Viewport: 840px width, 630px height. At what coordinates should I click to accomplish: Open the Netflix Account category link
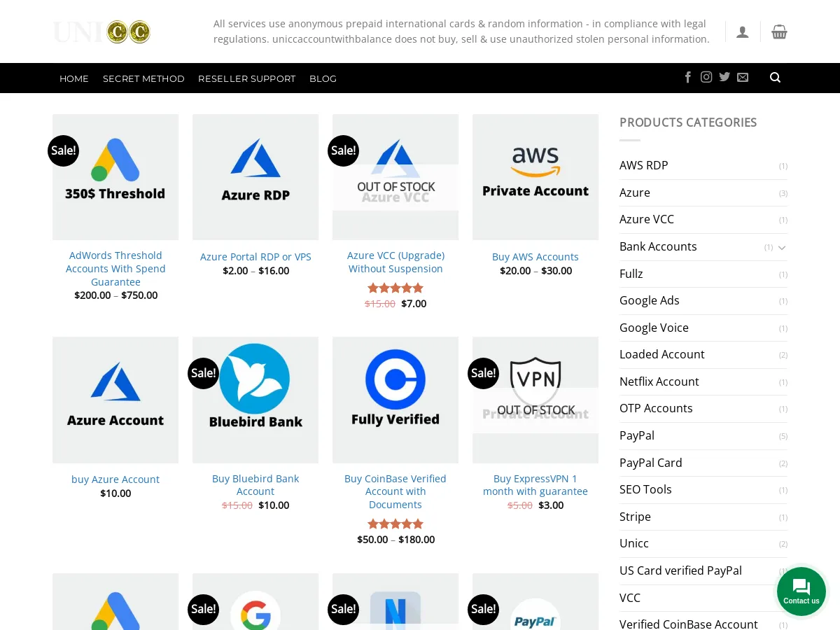[x=659, y=381]
